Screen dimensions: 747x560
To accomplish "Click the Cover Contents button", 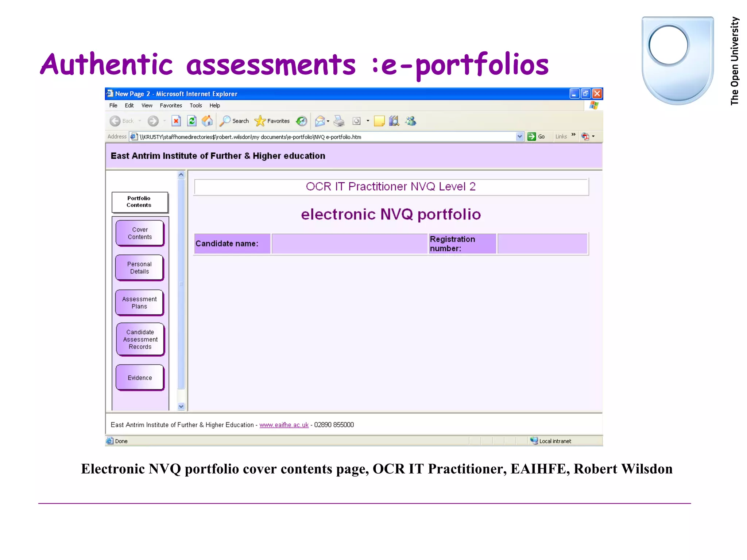I will tap(140, 233).
